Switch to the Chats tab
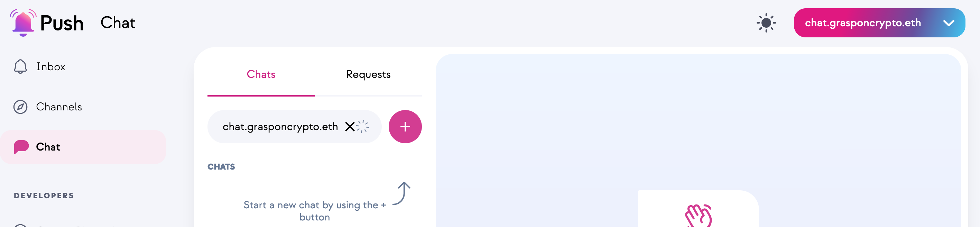Image resolution: width=980 pixels, height=227 pixels. pyautogui.click(x=261, y=74)
